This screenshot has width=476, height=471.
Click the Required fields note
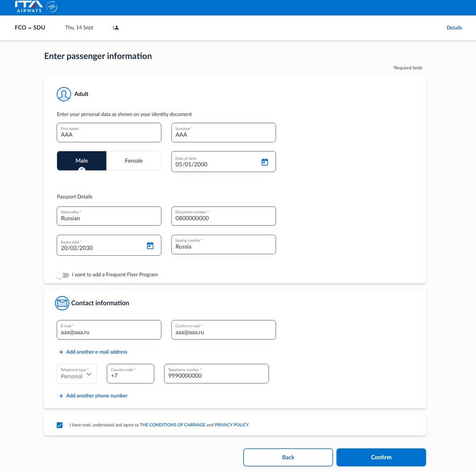click(x=408, y=68)
